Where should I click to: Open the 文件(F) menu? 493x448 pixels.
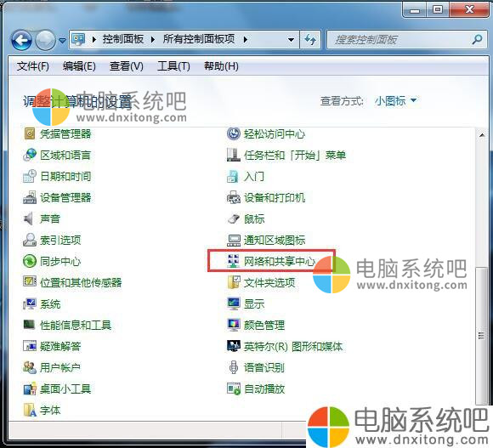tap(32, 66)
